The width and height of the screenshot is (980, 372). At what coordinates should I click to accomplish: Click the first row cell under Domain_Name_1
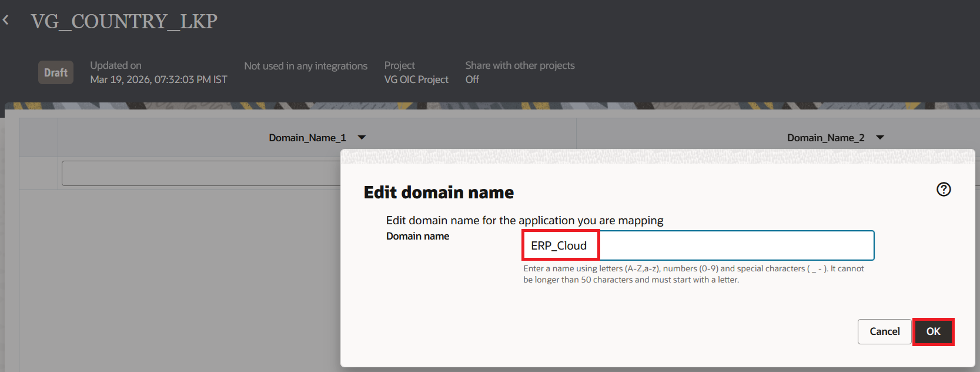(200, 174)
